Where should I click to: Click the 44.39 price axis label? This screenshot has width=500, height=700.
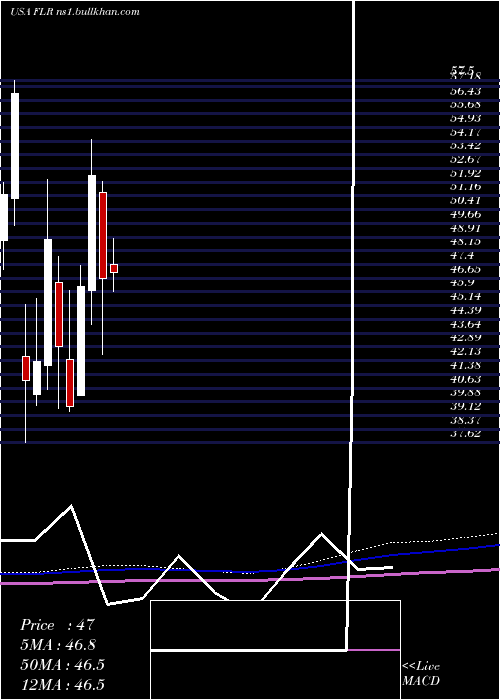tap(465, 310)
